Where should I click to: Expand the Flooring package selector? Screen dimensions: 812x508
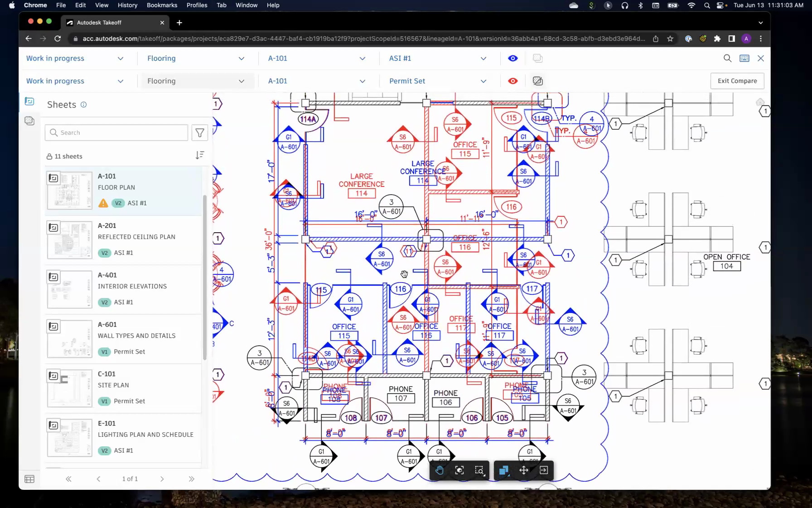[x=196, y=58]
